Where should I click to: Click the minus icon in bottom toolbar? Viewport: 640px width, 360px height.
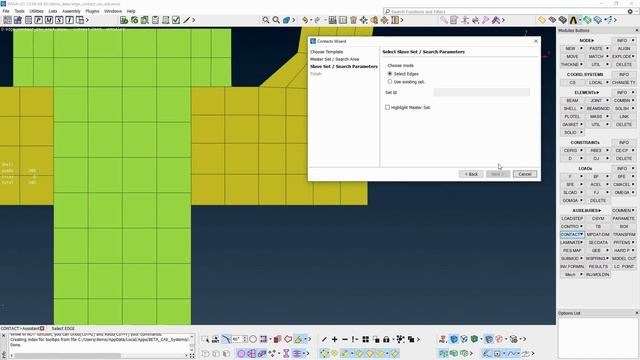point(345,339)
